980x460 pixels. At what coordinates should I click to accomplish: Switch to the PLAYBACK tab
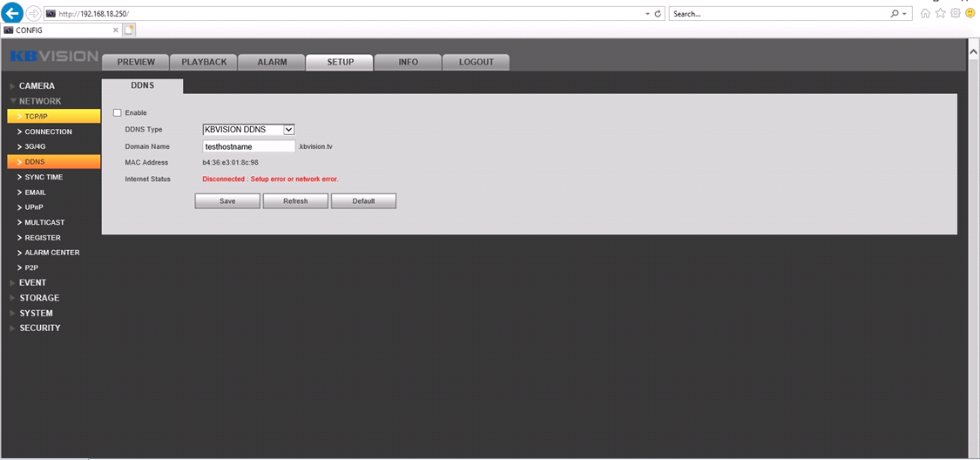(x=204, y=62)
